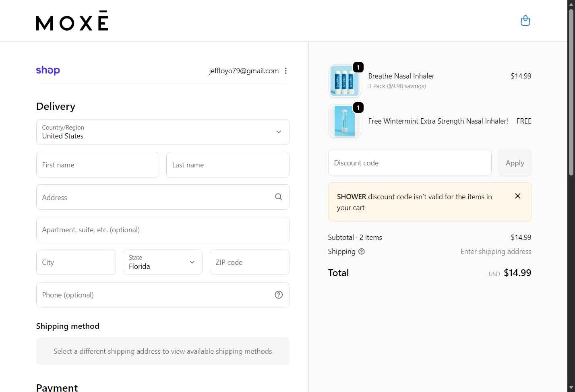The image size is (575, 392).
Task: Click the Subtotal 2 items label
Action: 355,237
